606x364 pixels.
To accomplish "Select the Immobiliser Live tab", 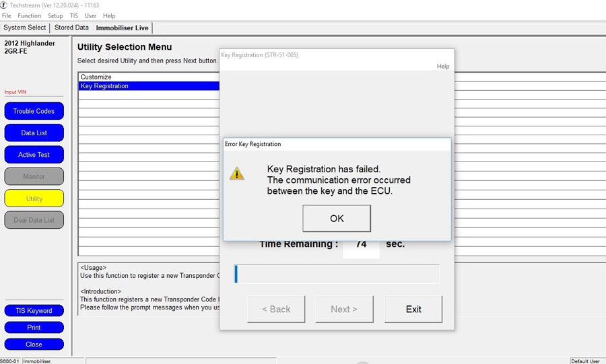I will [122, 28].
